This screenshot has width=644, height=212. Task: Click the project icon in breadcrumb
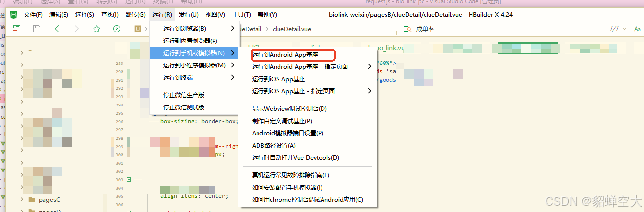pyautogui.click(x=138, y=29)
